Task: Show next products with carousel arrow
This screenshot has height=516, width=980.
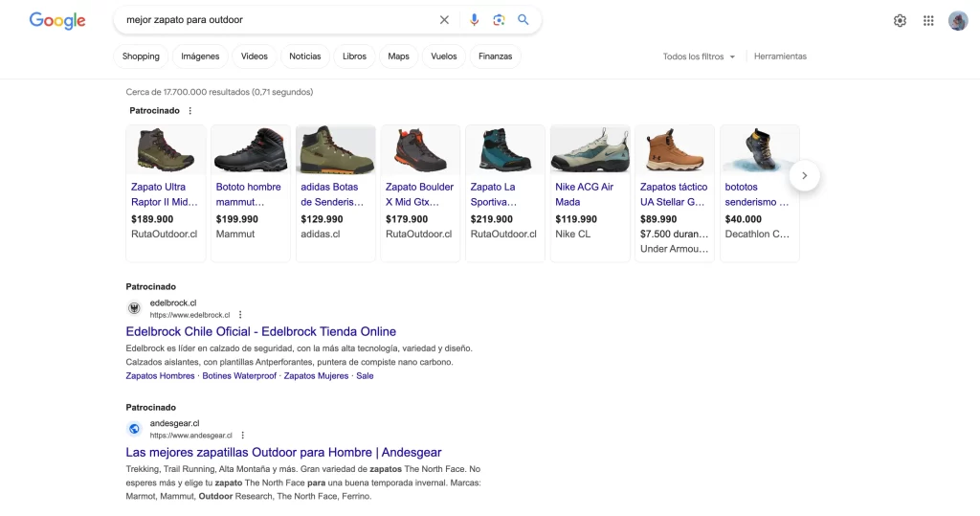Action: (x=804, y=176)
